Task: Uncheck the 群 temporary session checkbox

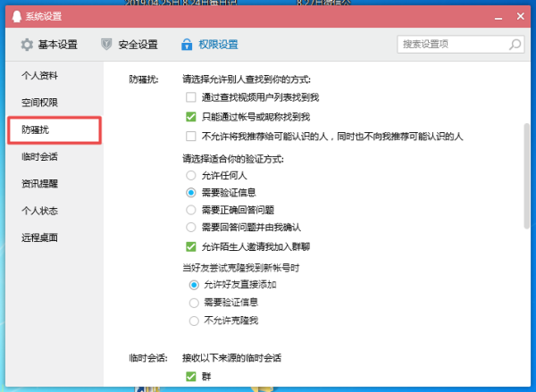Action: point(190,377)
